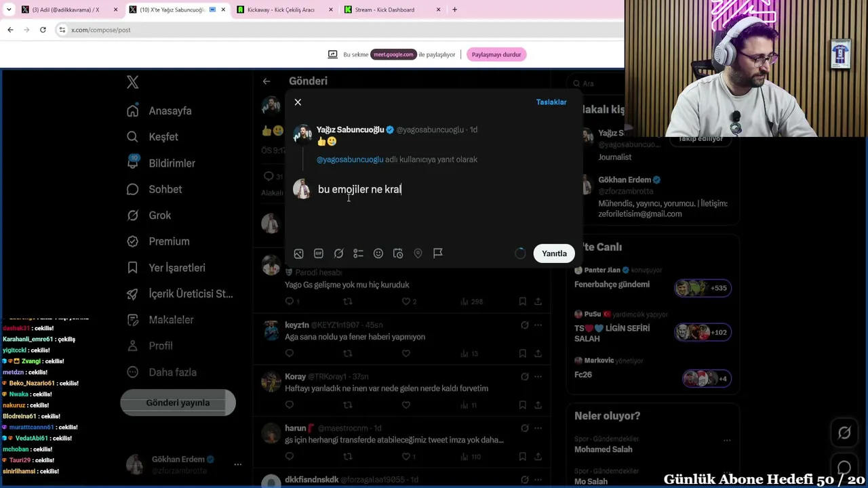868x488 pixels.
Task: Click the Gönderi yayınla button
Action: pos(178,403)
